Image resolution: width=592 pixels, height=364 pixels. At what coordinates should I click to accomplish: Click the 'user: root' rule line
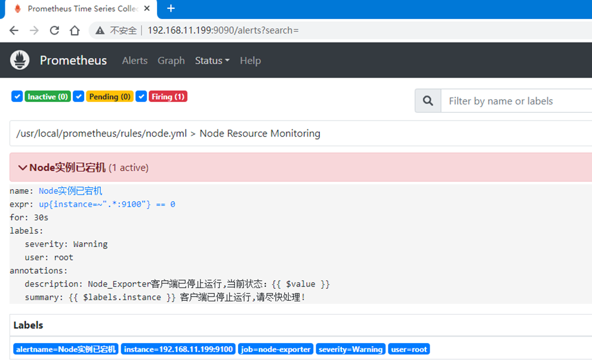pos(49,258)
